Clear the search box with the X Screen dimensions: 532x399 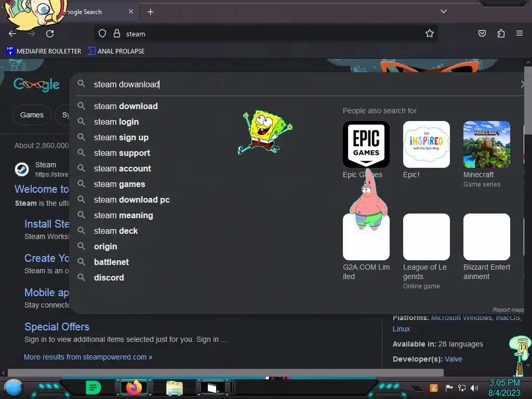coord(523,84)
